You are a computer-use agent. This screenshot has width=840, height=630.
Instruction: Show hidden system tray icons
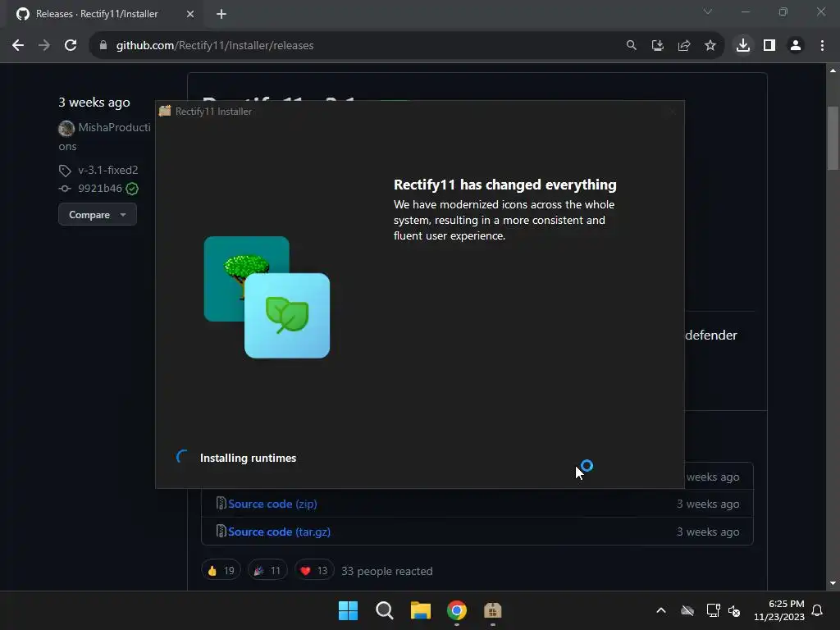[x=661, y=610]
